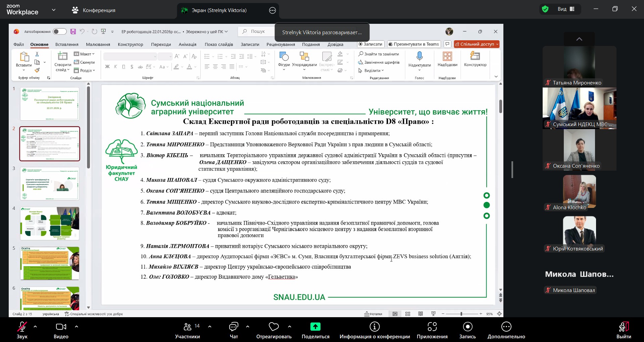This screenshot has width=644, height=342.
Task: Select slide 3 thumbnail in the panel
Action: point(50,184)
